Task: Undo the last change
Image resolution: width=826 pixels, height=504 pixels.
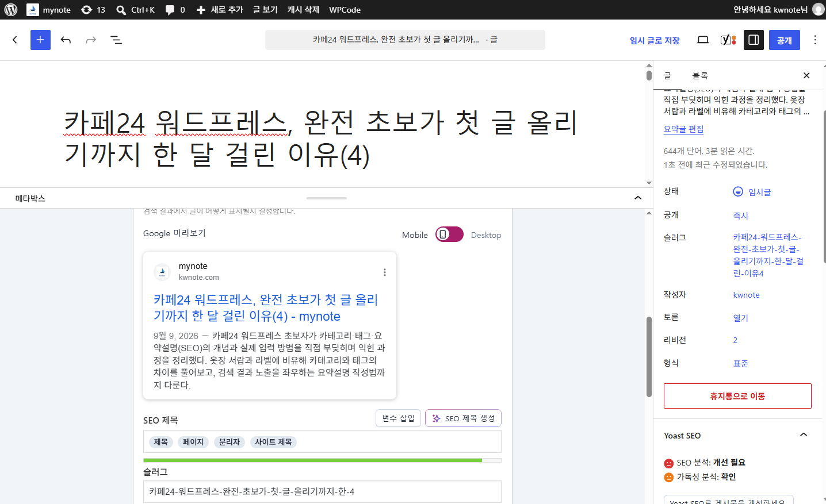Action: pos(66,40)
